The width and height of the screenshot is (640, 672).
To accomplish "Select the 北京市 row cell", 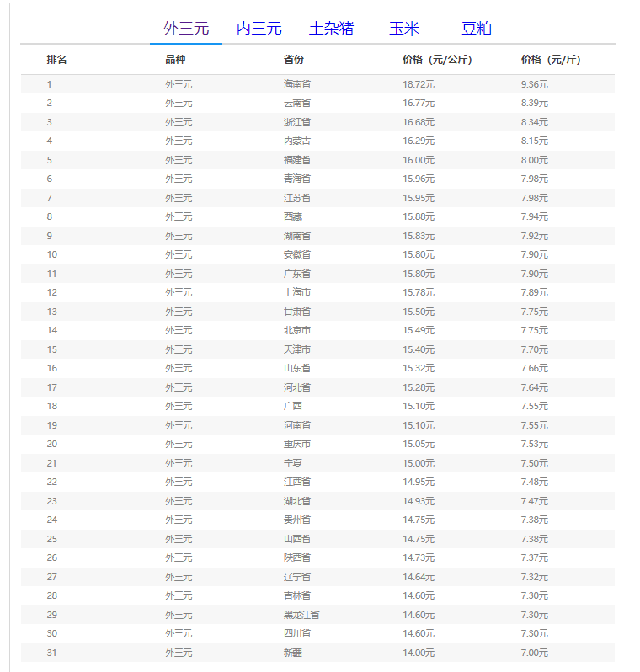I will point(297,330).
